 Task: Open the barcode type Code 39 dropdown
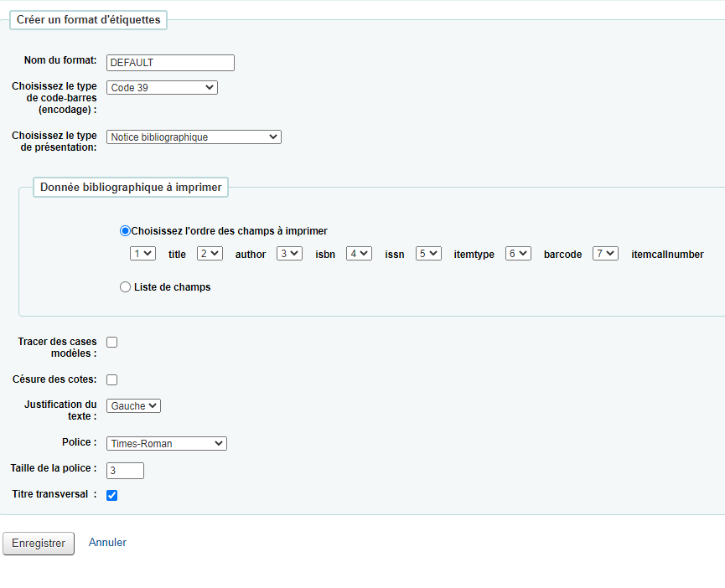point(162,88)
